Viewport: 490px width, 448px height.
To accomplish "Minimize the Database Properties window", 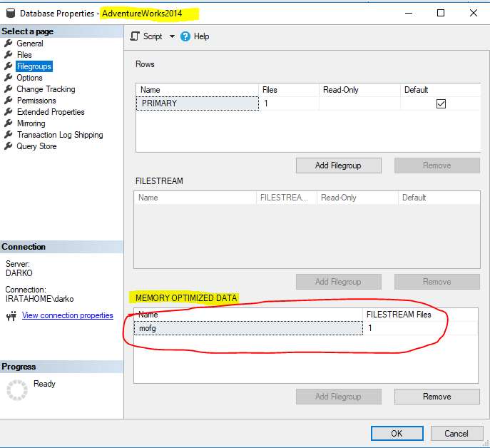I will 409,13.
